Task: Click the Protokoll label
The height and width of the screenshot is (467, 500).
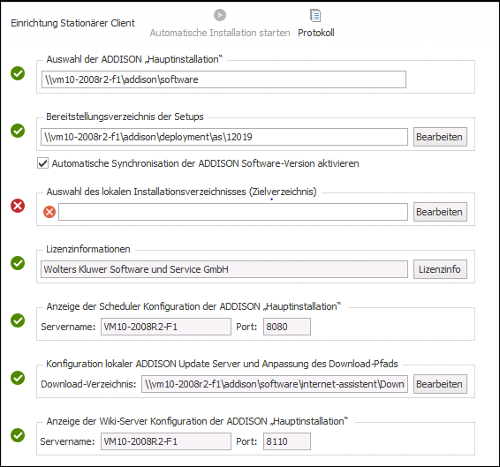Action: coord(316,33)
